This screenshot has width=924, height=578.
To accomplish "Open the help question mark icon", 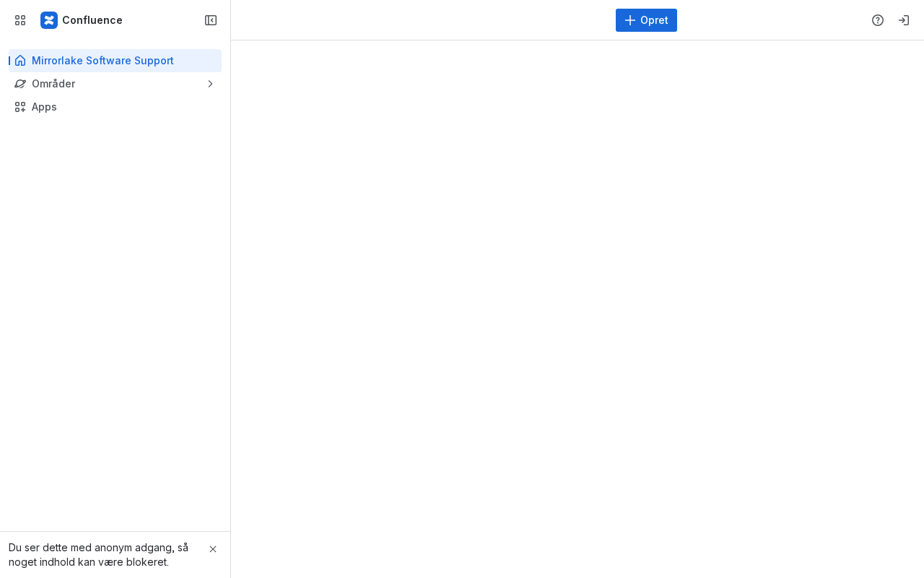I will point(878,20).
